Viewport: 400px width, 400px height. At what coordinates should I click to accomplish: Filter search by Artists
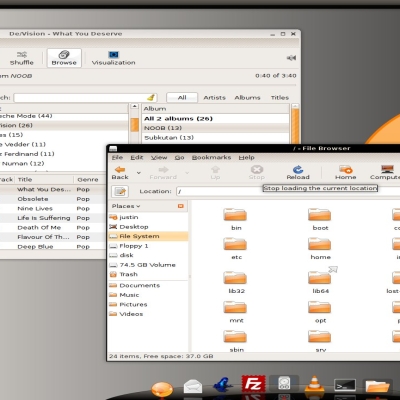pos(215,98)
